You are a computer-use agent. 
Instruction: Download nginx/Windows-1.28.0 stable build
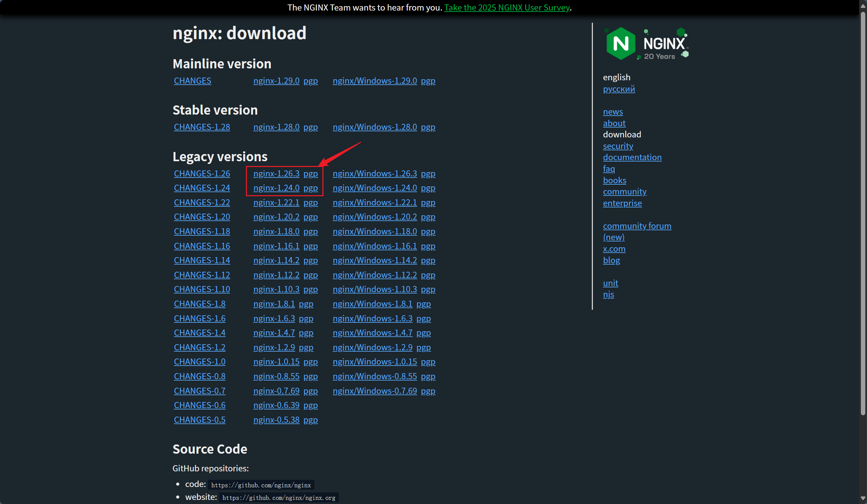pos(375,127)
